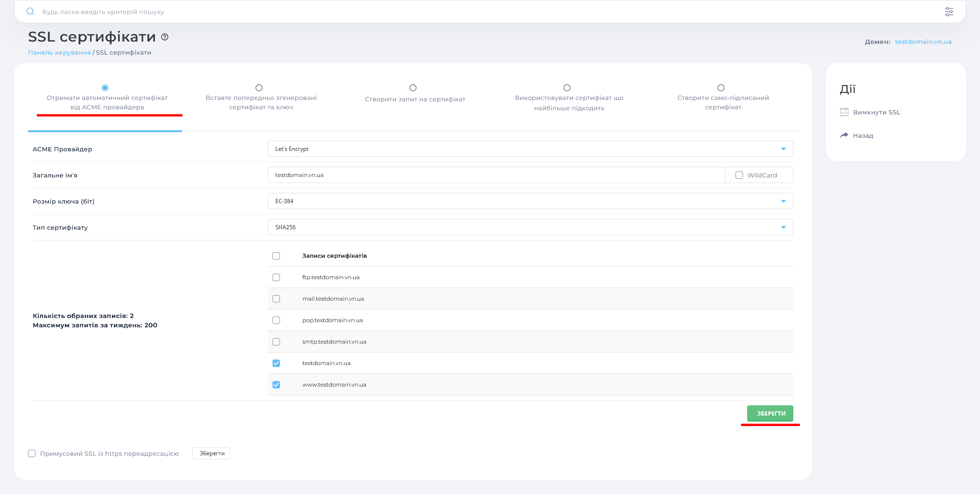Screen dimensions: 980x494
Task: Click the Загальне ім'я input field
Action: 496,175
